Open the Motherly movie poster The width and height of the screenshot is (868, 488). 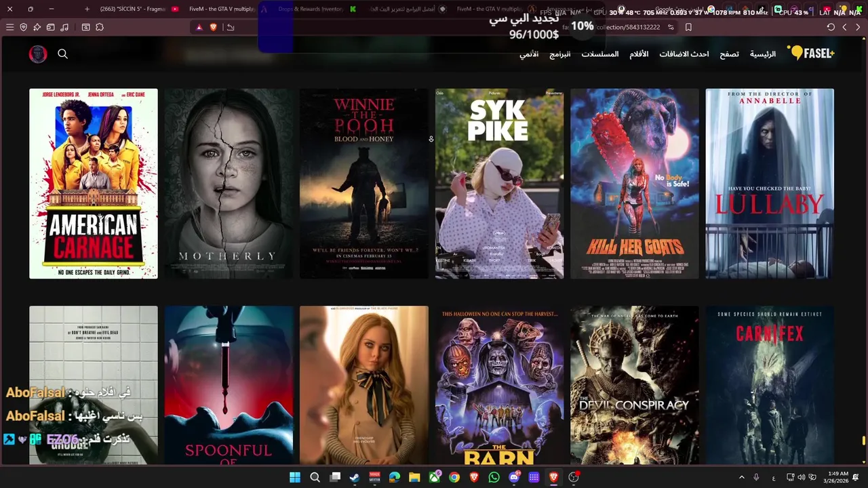point(229,184)
